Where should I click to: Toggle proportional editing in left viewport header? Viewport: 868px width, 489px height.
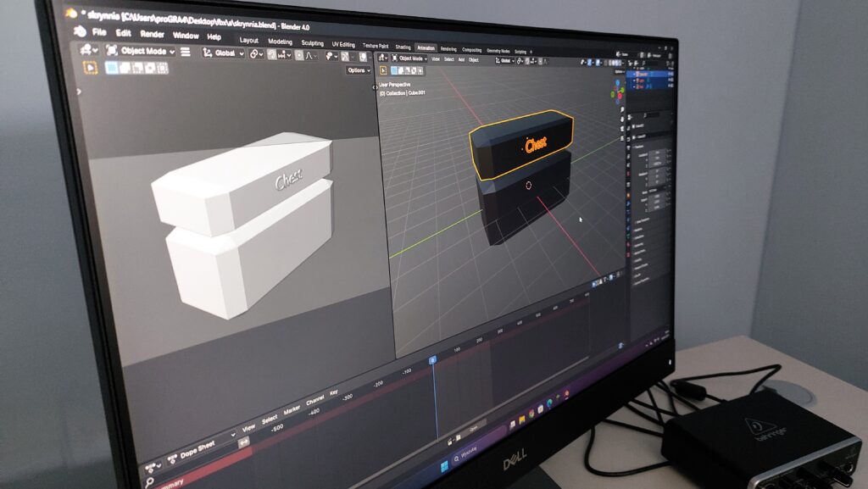click(x=298, y=55)
